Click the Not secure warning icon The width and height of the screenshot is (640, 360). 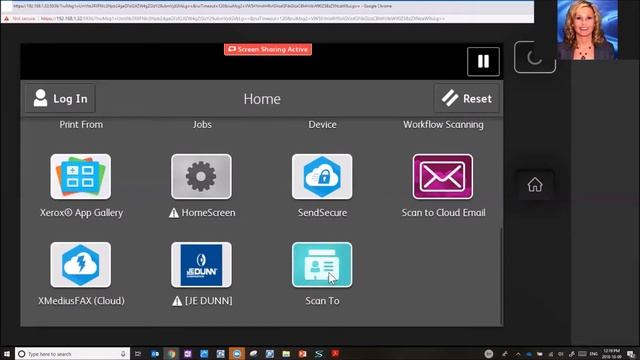point(7,18)
